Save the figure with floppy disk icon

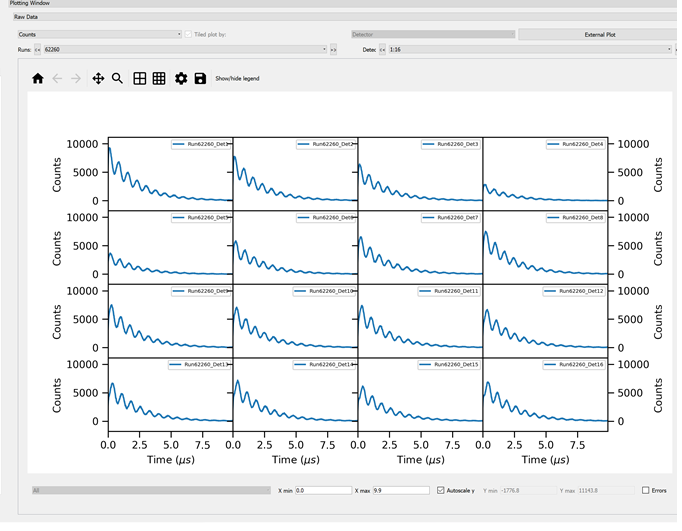pyautogui.click(x=200, y=78)
